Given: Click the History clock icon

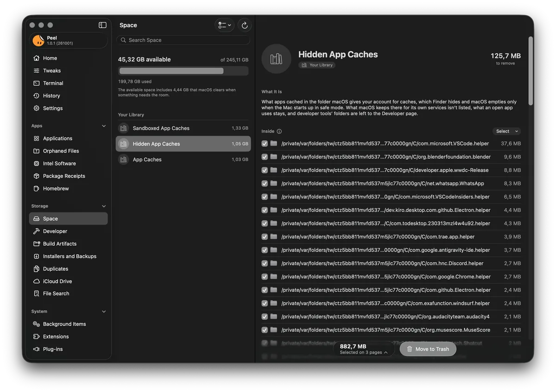Looking at the screenshot, I should click(37, 96).
